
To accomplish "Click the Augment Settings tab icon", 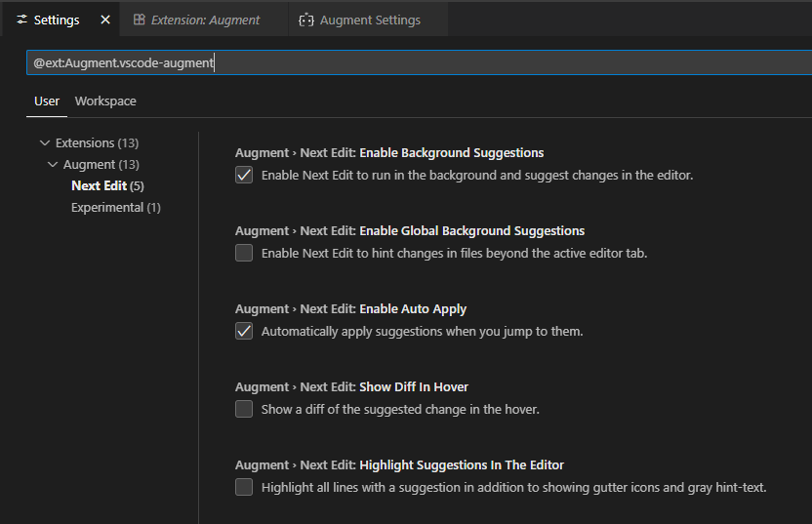I will [x=306, y=20].
